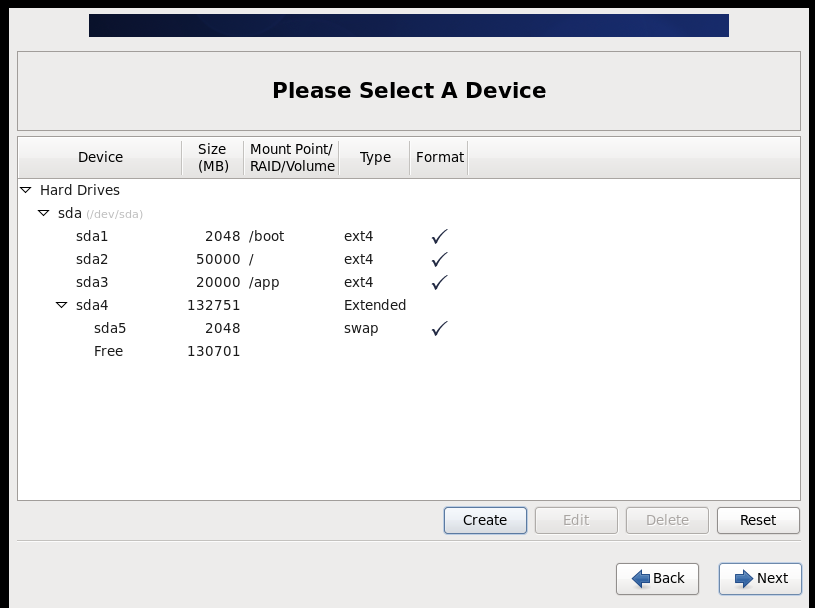Click the ext4 type of sda1

click(359, 236)
